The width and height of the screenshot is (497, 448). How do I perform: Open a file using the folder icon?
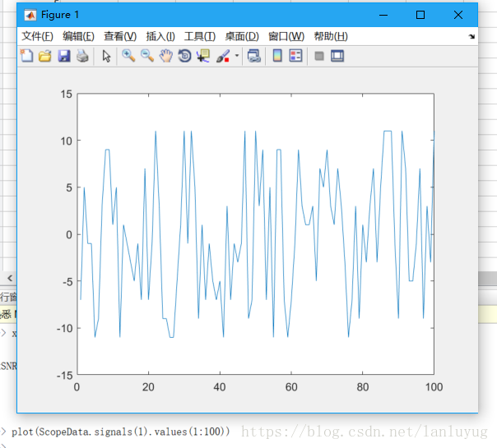coord(45,56)
